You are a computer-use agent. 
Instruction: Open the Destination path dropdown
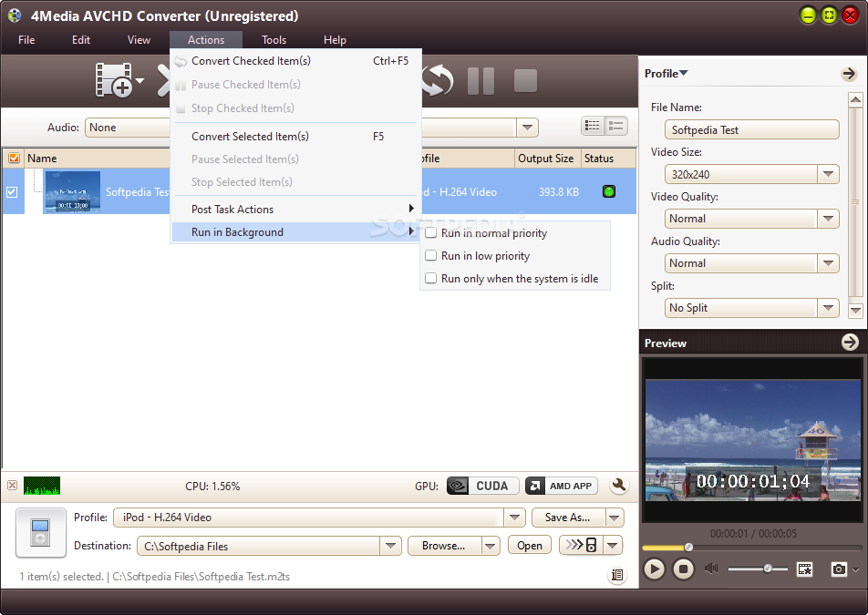point(391,546)
